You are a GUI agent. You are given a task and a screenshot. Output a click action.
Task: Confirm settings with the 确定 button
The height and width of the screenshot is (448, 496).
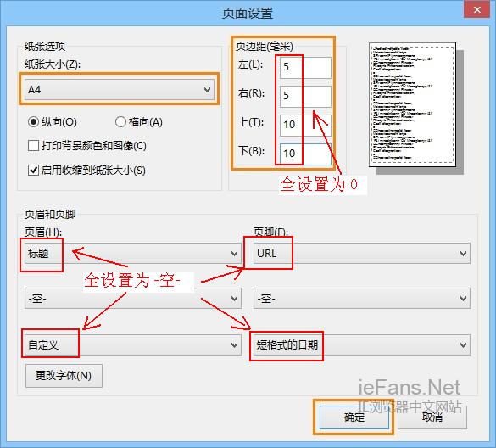pyautogui.click(x=354, y=417)
